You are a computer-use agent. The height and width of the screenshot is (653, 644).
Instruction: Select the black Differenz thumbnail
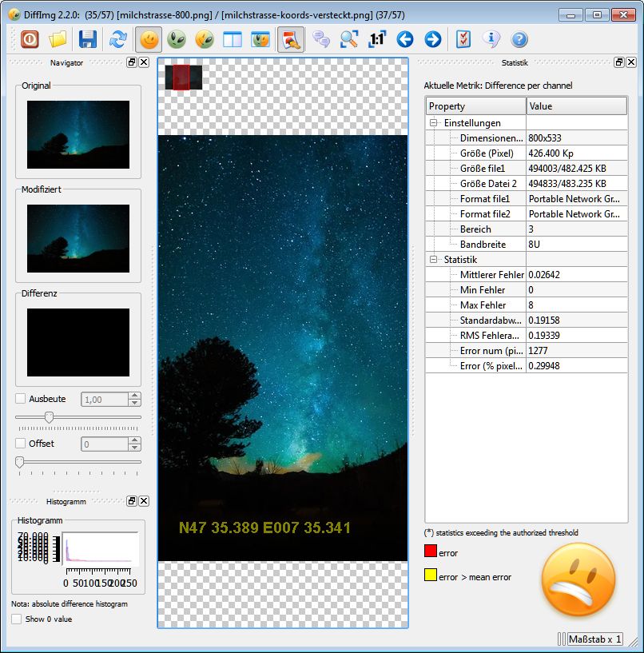point(78,342)
